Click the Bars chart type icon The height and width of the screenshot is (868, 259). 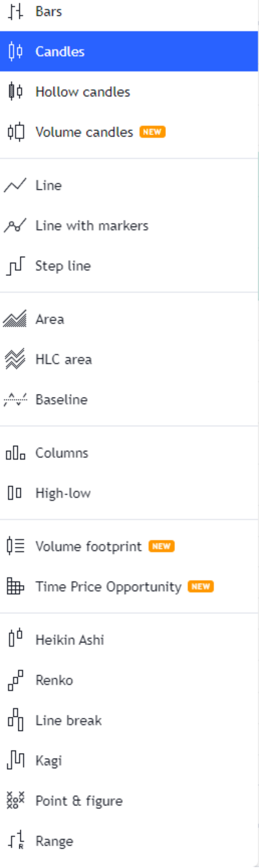tap(15, 12)
